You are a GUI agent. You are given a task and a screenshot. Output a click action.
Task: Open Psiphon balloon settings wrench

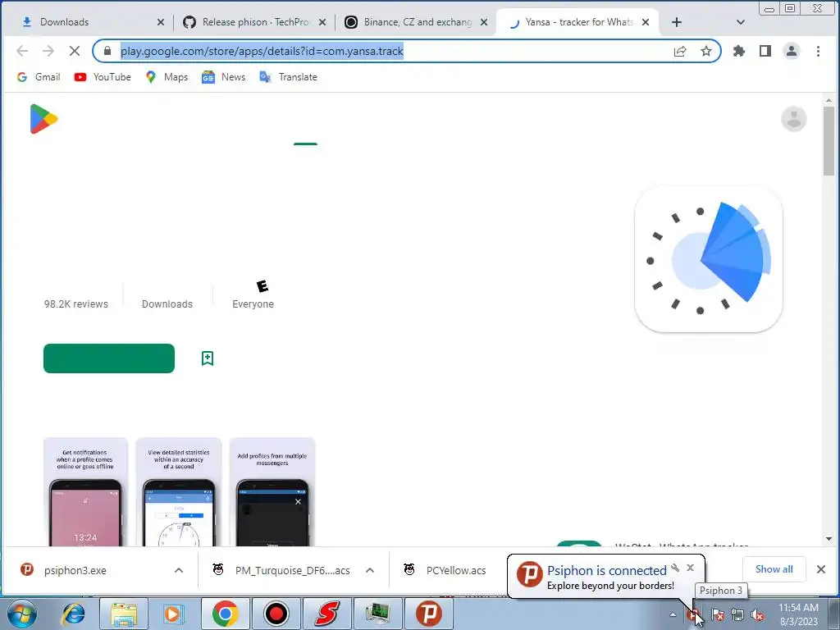(x=675, y=568)
